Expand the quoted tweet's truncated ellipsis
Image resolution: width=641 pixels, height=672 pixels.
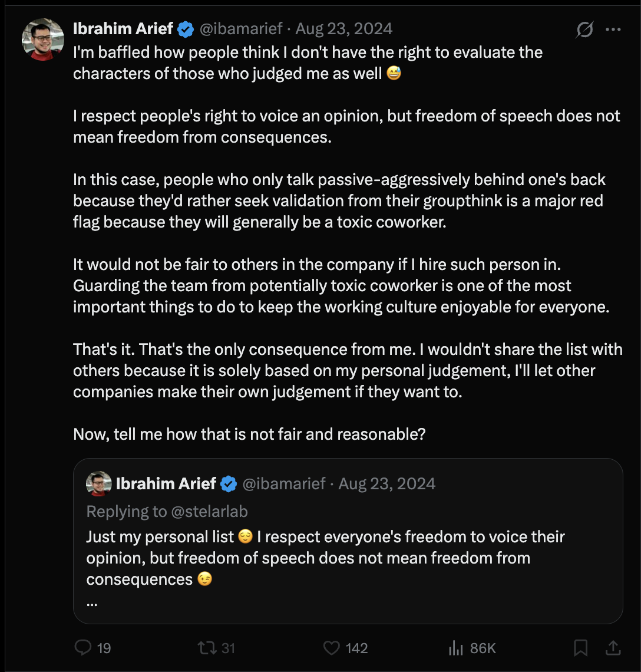[92, 604]
